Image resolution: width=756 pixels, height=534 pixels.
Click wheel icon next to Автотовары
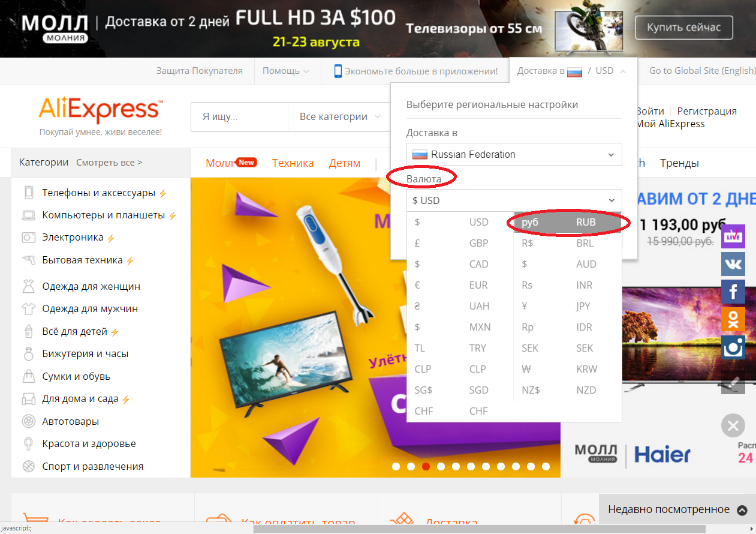pos(28,421)
